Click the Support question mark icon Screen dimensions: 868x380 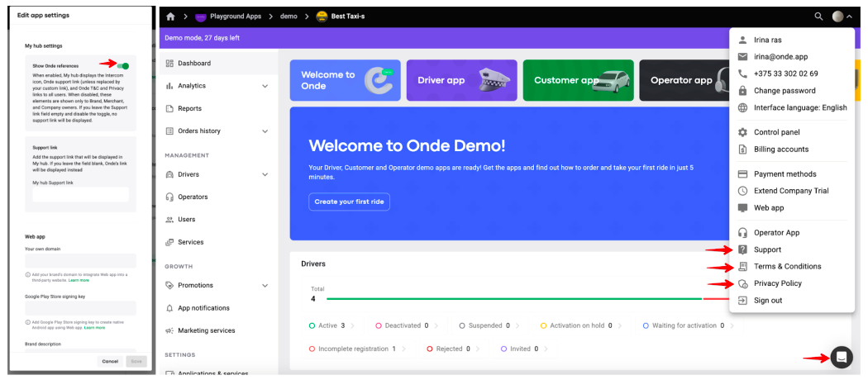pyautogui.click(x=743, y=249)
